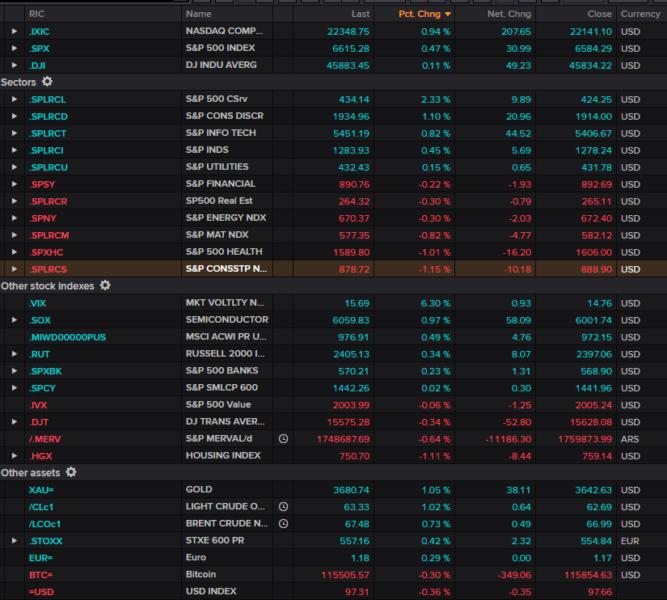Expand the .SPLRCT sector row
667x600 pixels.
(x=14, y=133)
